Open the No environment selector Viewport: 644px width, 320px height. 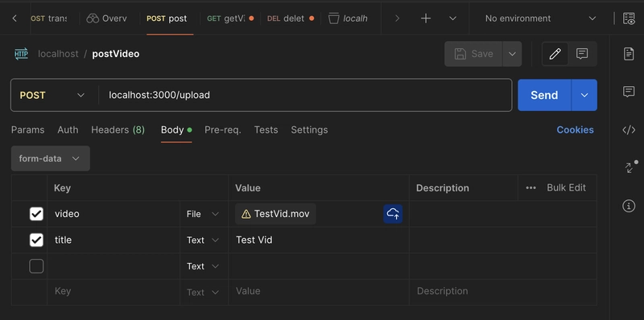coord(540,18)
